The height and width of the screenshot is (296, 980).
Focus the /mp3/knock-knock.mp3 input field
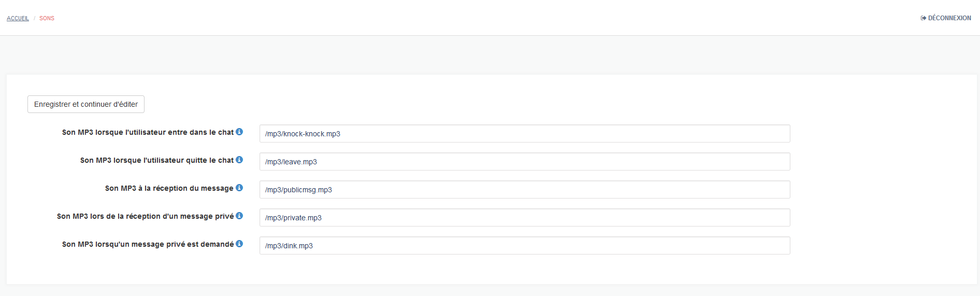[525, 134]
